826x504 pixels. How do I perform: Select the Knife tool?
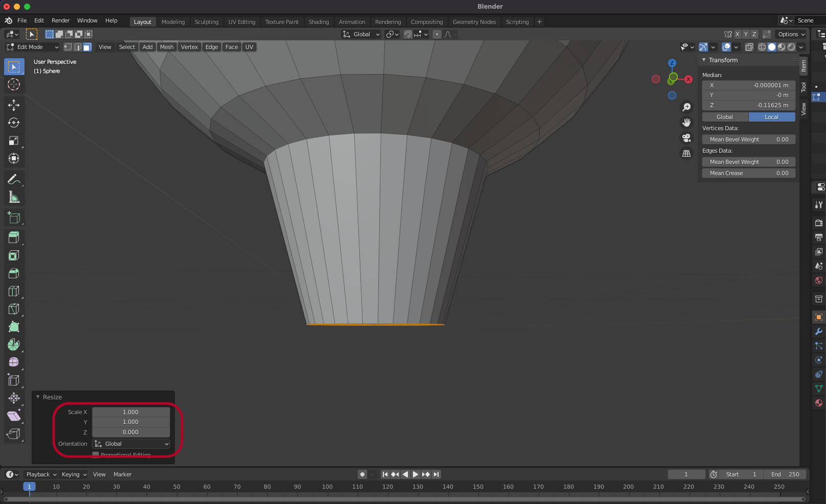(14, 309)
